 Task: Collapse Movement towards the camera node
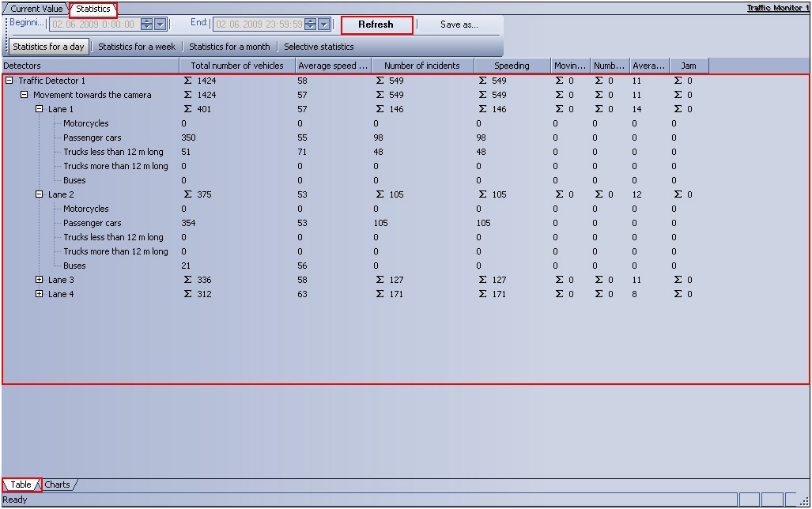[x=24, y=95]
